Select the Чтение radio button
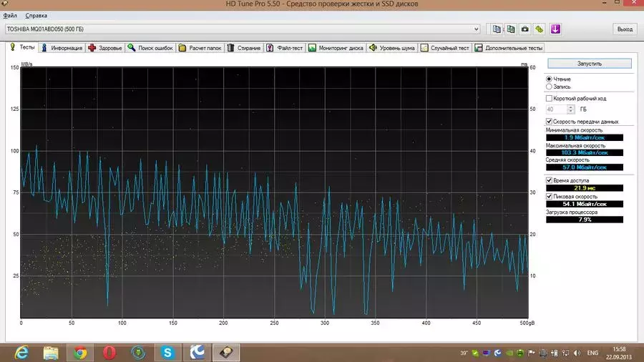Viewport: 644px width, 362px height. point(549,79)
